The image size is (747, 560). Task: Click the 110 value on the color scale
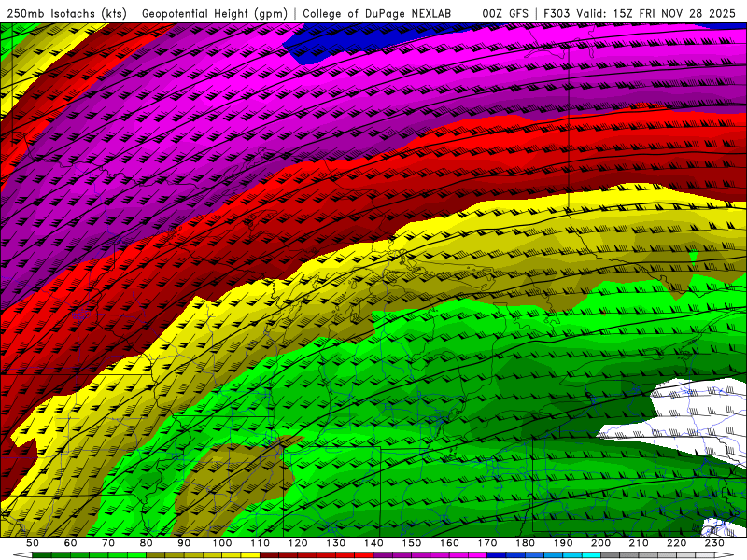260,543
